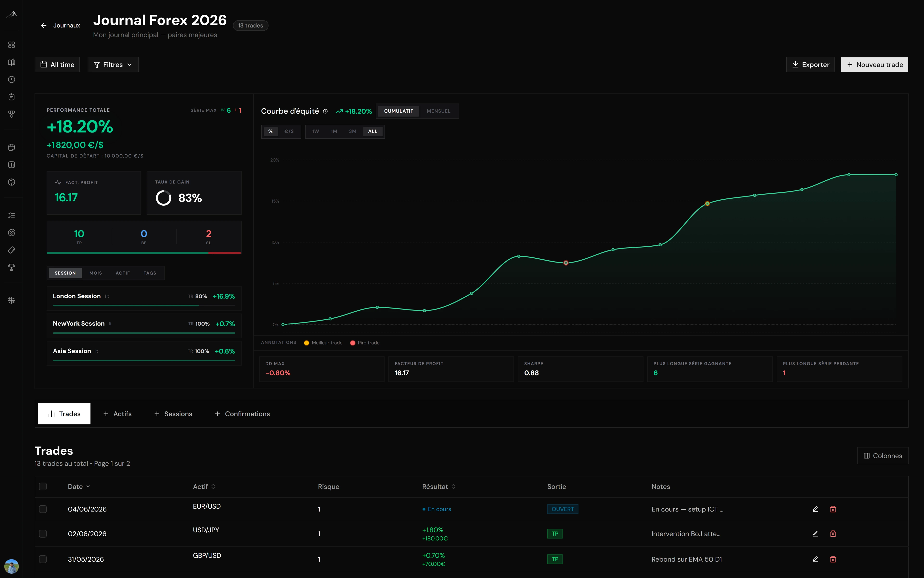Select the SESSION breakdown tab

coord(65,273)
